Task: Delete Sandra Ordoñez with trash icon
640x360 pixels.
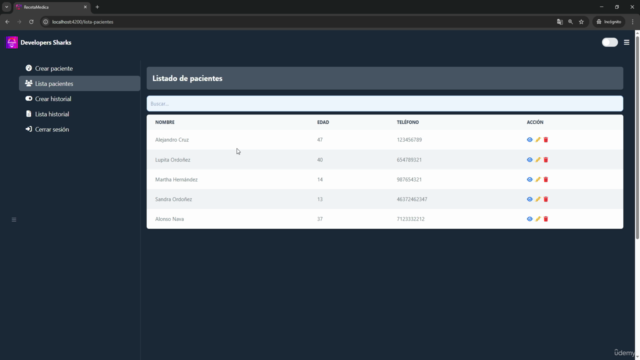Action: [x=546, y=199]
